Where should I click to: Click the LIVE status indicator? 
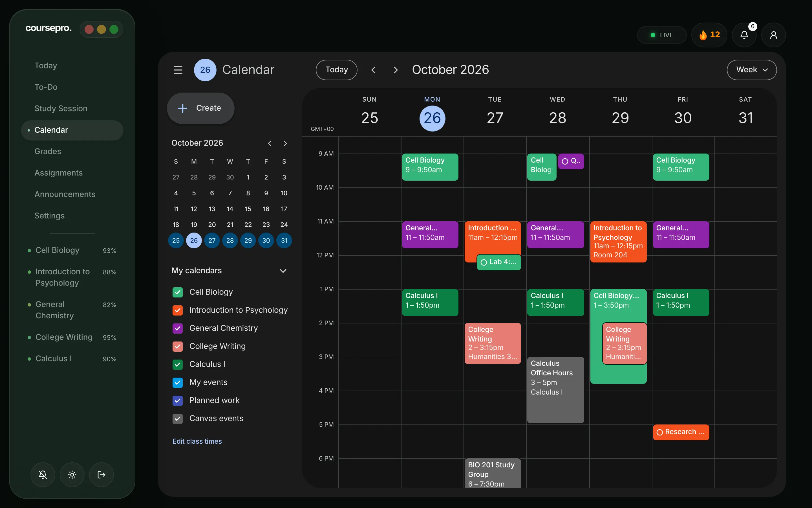pos(662,35)
